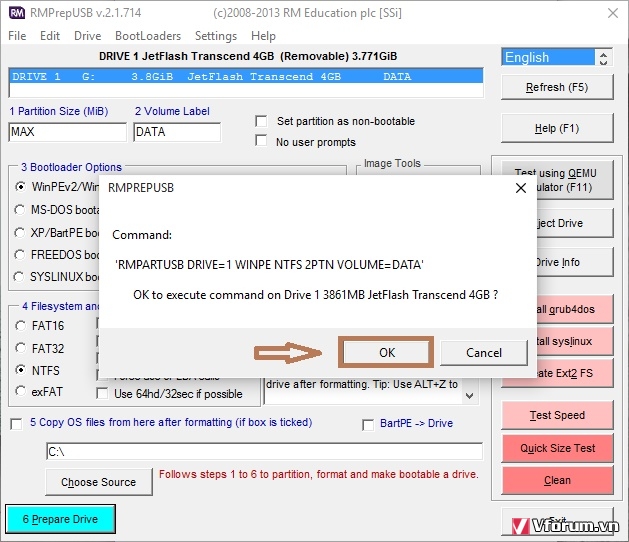Click down arrow of tip text scrollbar
629x542 pixels.
469,396
